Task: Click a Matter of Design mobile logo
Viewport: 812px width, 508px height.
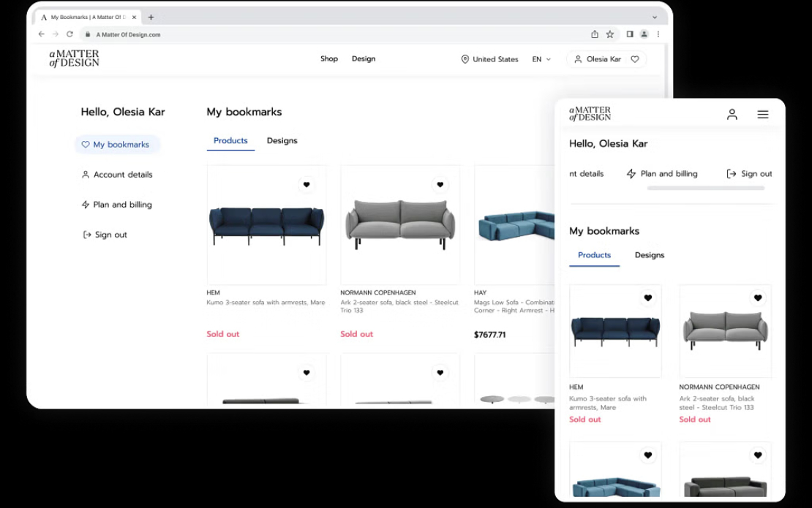Action: point(590,114)
